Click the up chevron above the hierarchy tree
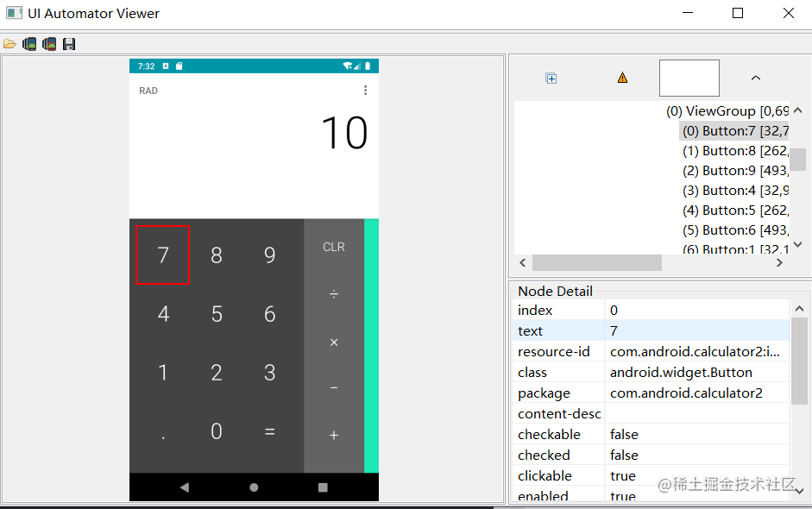The height and width of the screenshot is (509, 812). click(x=756, y=78)
